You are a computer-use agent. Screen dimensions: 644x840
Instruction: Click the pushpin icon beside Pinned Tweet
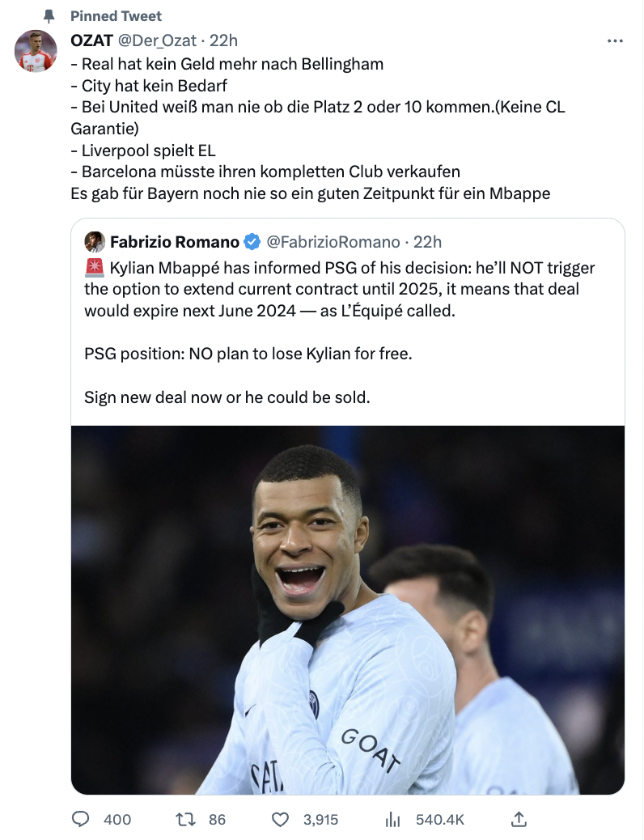pos(49,16)
